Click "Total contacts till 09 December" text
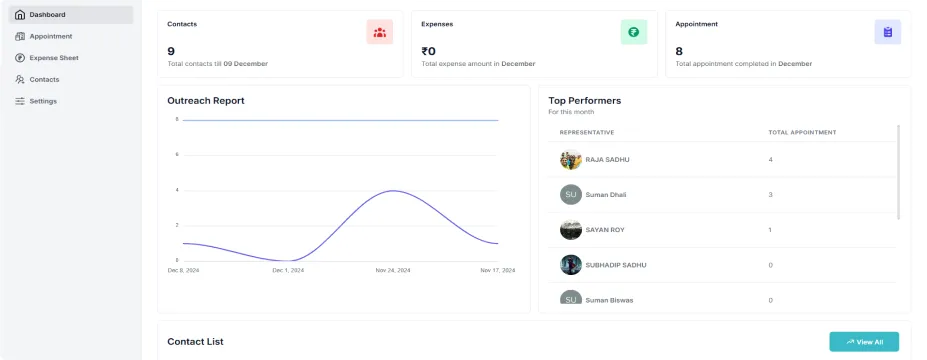 coord(218,64)
